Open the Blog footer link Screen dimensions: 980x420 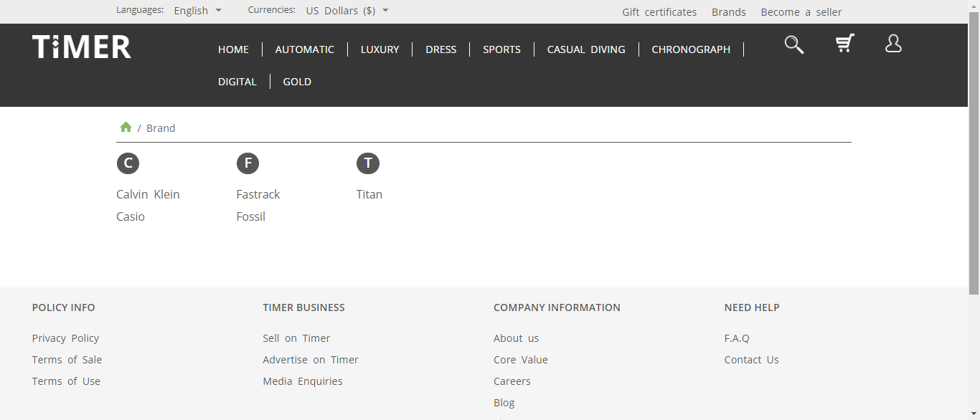[x=504, y=403]
